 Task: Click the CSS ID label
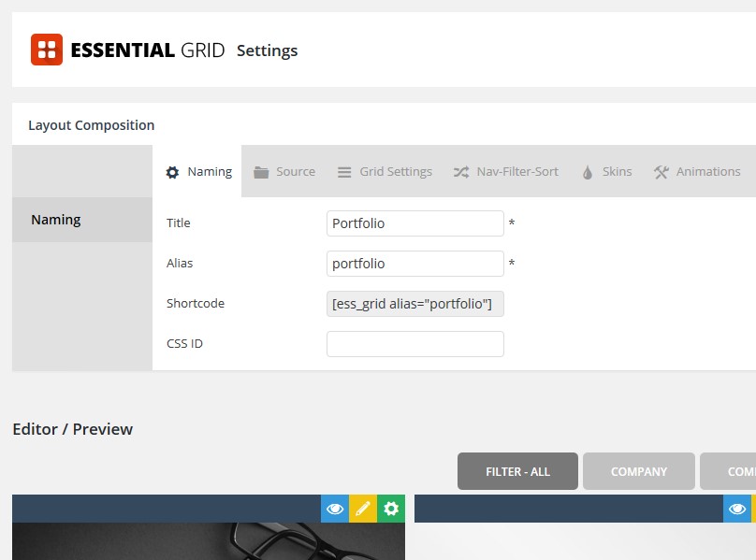[184, 344]
